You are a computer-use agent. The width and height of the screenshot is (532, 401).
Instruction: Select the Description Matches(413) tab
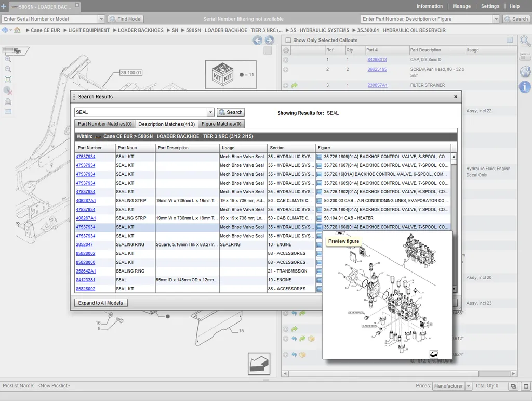167,124
